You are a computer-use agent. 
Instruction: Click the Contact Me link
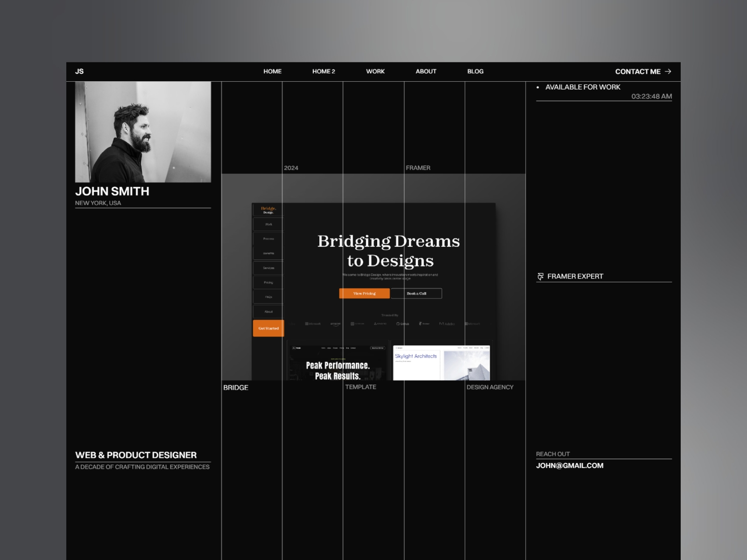click(x=638, y=71)
